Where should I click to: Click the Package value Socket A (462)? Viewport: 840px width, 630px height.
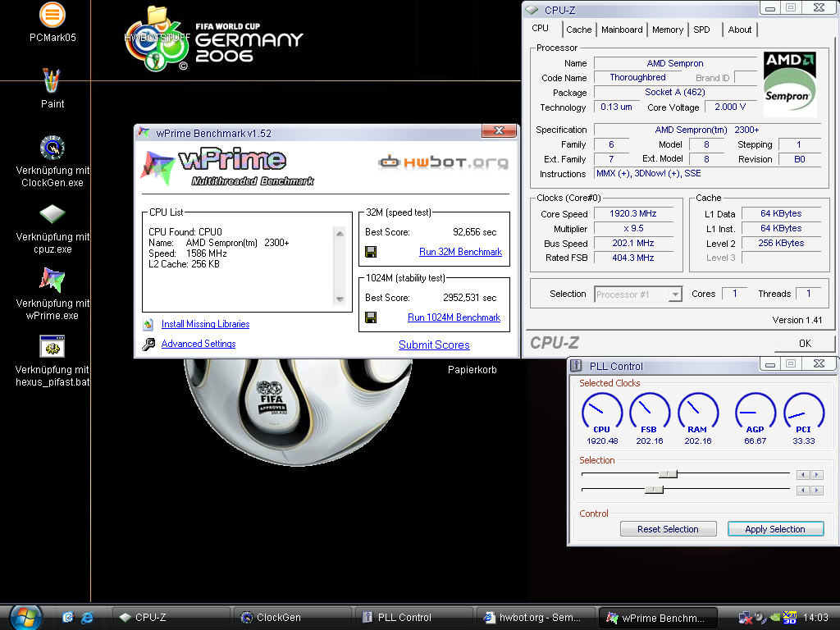[x=675, y=92]
